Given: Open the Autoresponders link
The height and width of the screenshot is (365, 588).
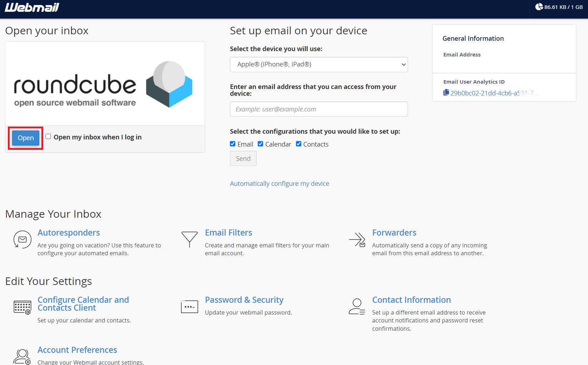Looking at the screenshot, I should [69, 233].
